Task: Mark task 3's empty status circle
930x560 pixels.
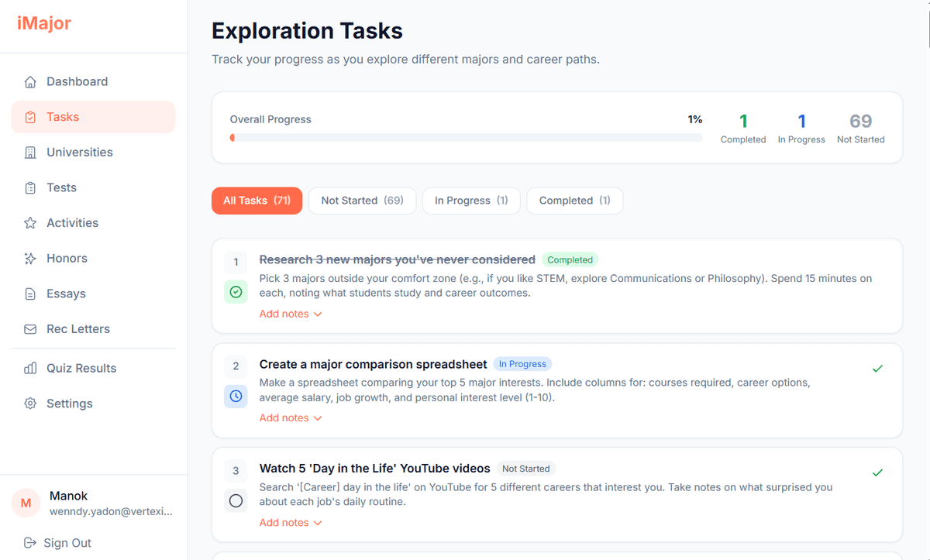Action: (236, 501)
